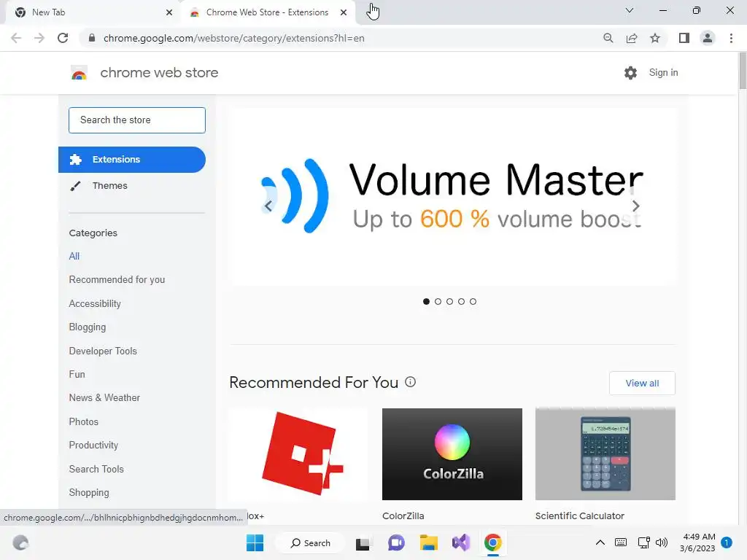Select the first carousel dot
Screen dimensions: 747x560
(x=426, y=301)
